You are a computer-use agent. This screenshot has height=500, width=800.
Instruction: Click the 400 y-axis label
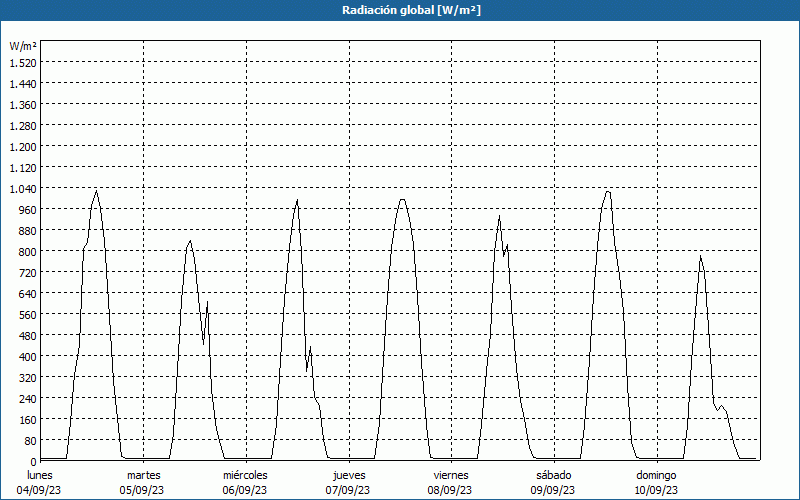tap(28, 357)
